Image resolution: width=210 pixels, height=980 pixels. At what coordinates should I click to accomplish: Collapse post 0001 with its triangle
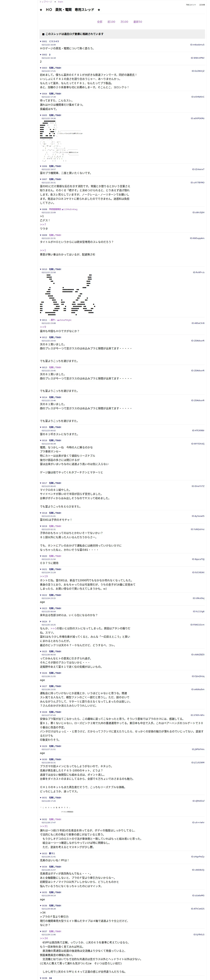pos(41,41)
